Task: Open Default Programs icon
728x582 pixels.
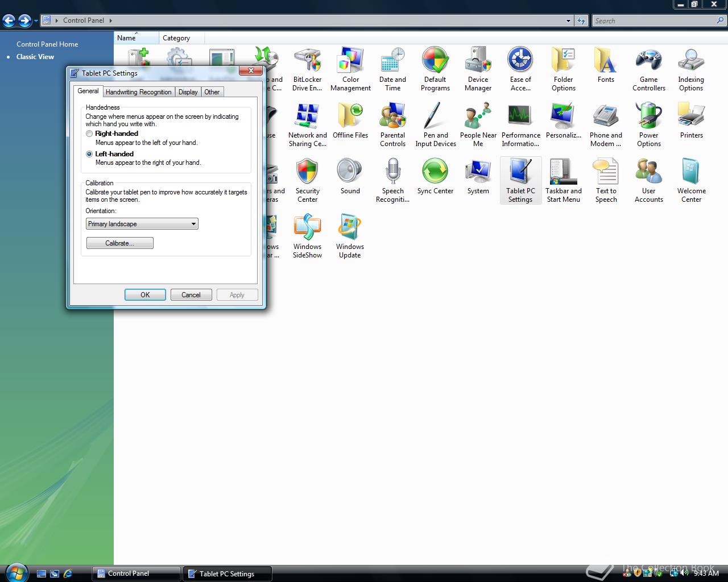Action: click(435, 69)
